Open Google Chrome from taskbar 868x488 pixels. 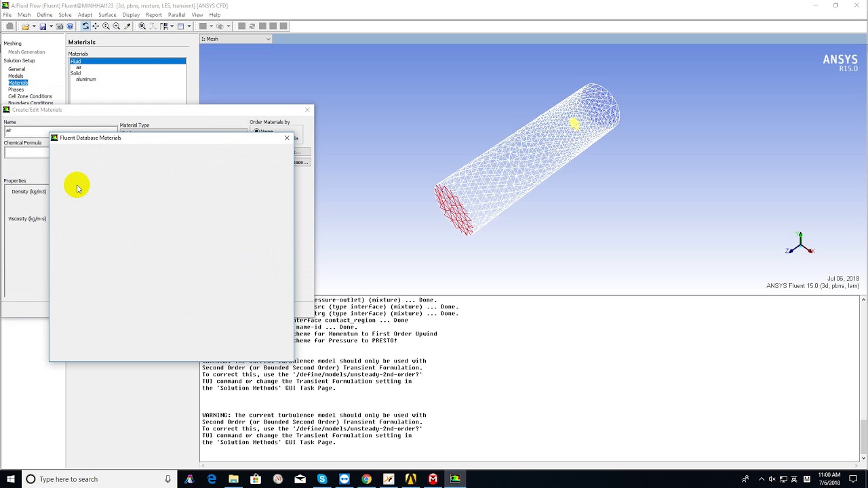[366, 479]
